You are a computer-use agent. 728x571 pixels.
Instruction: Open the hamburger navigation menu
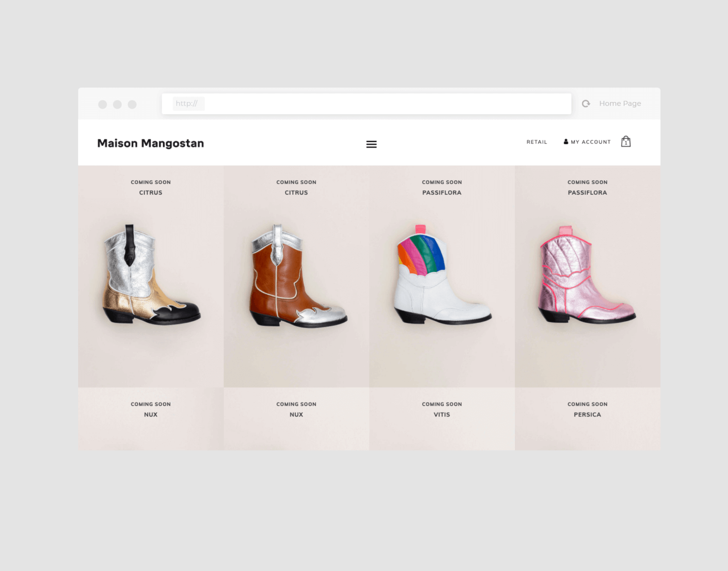[371, 144]
